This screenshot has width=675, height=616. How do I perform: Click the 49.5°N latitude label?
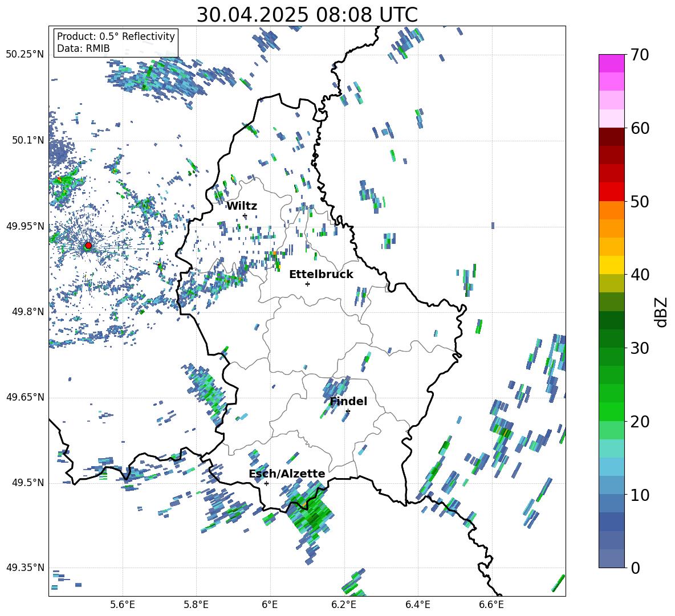click(28, 483)
